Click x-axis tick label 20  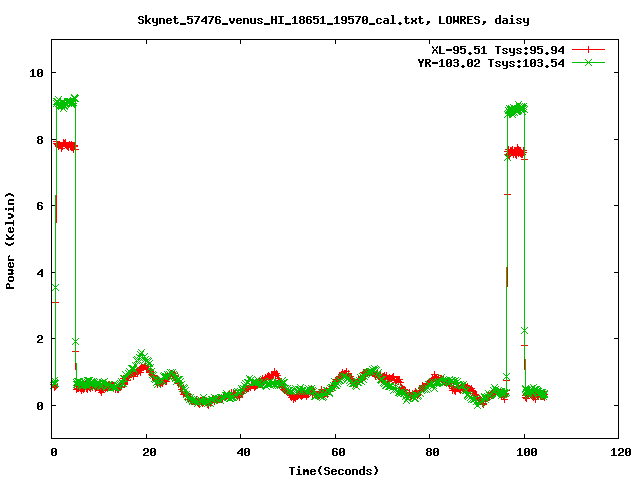click(149, 452)
